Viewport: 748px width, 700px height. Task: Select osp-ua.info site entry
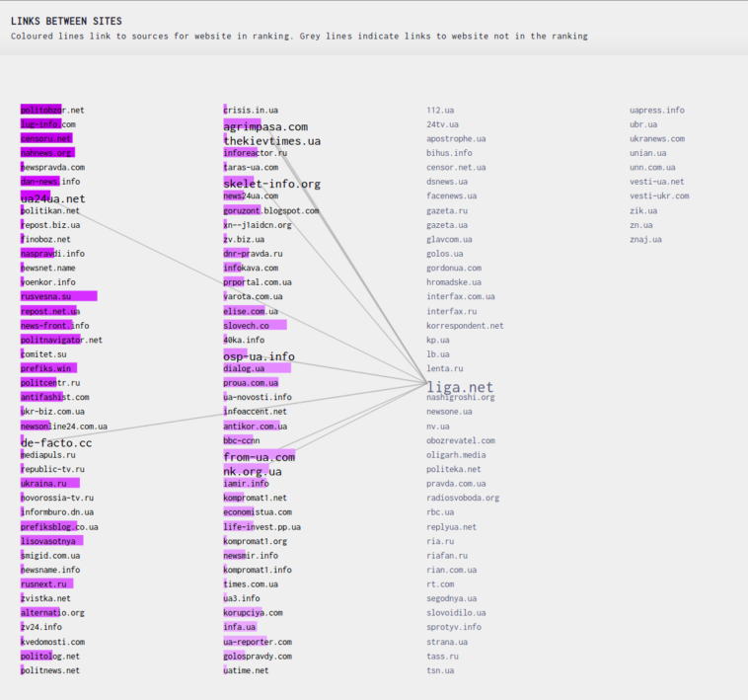click(259, 356)
